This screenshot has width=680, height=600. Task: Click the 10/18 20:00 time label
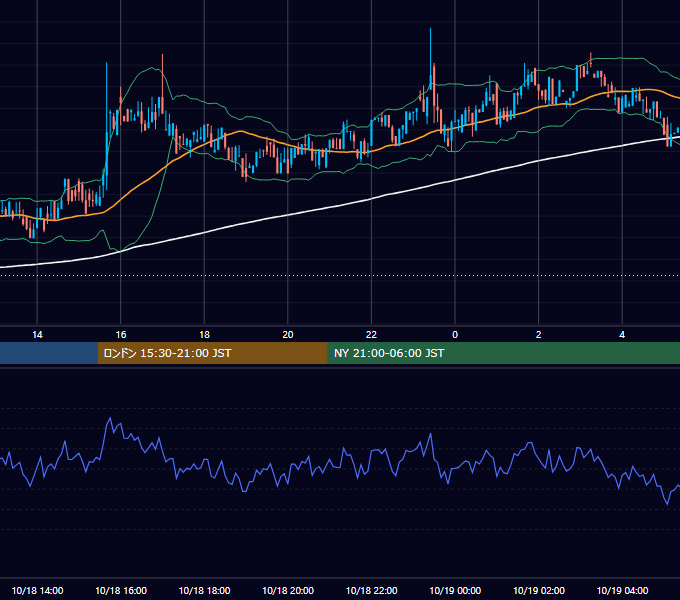coord(288,590)
